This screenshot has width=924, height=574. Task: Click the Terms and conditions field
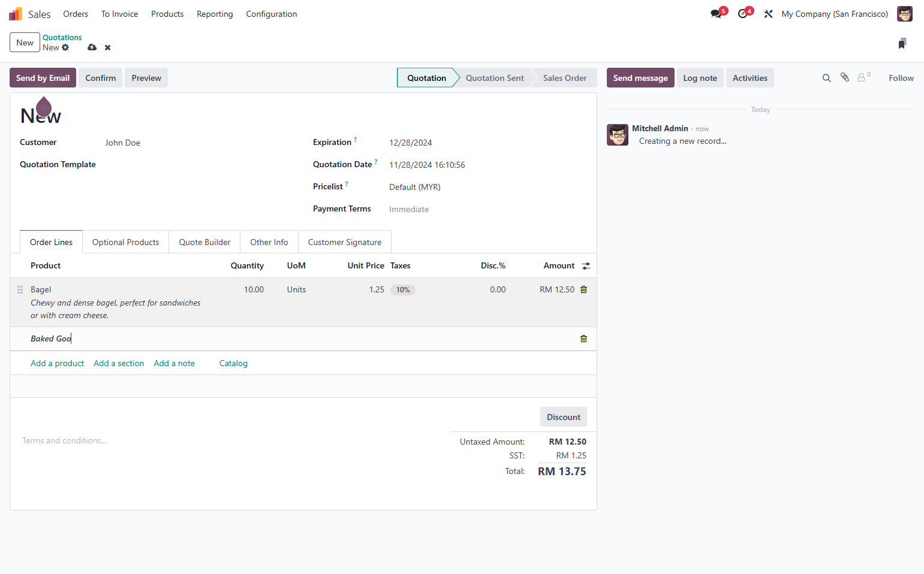[230, 440]
